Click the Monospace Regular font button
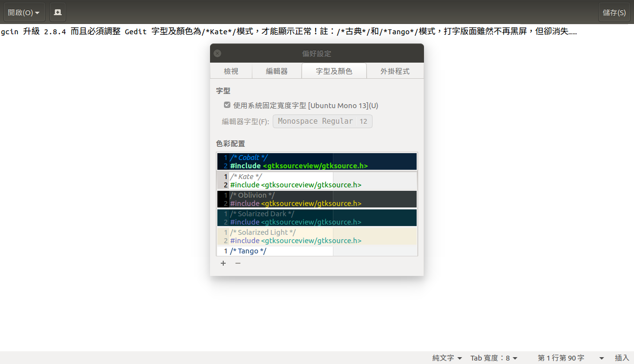 [x=322, y=121]
